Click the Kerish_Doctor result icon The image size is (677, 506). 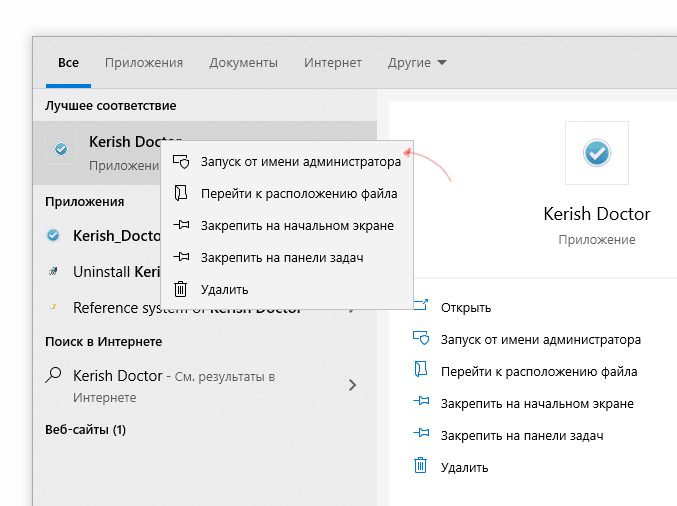click(53, 235)
